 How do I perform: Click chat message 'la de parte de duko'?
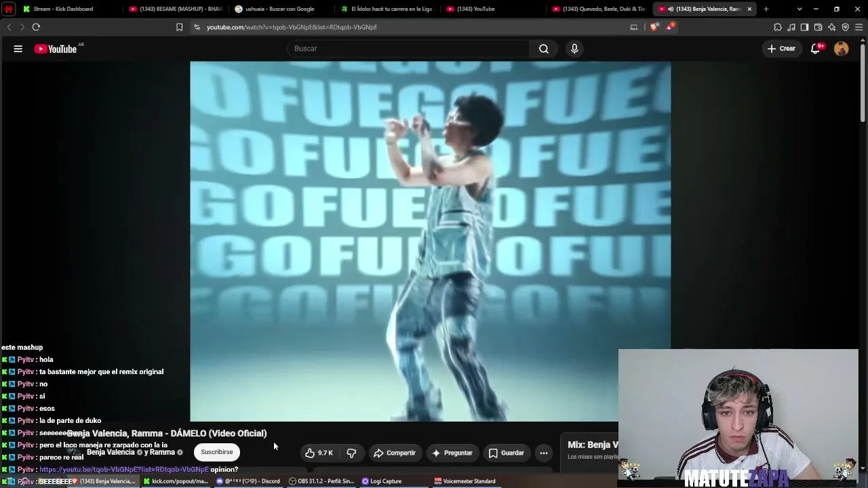click(x=70, y=420)
